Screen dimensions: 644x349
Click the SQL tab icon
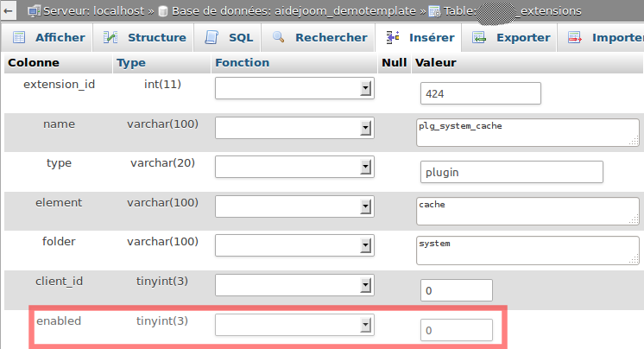(212, 38)
